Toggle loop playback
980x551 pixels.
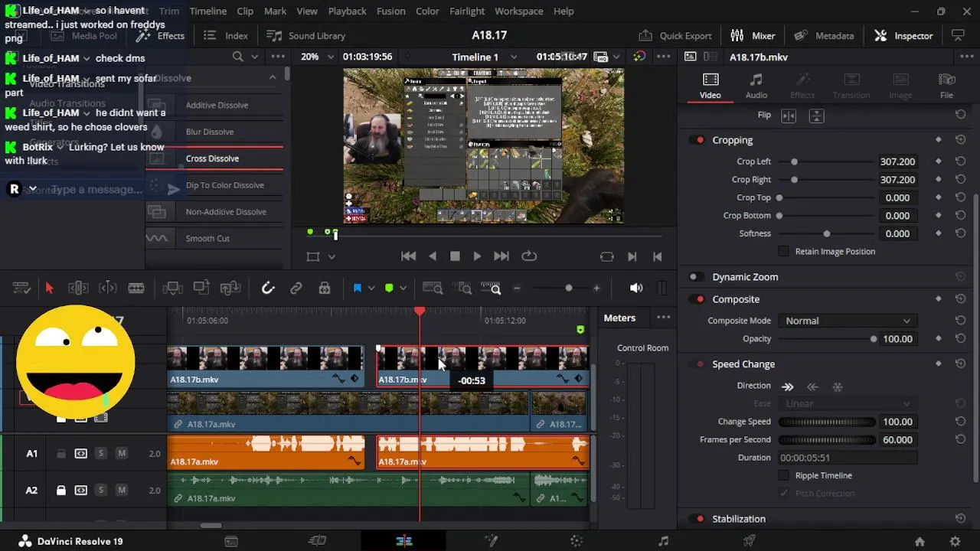click(x=529, y=256)
